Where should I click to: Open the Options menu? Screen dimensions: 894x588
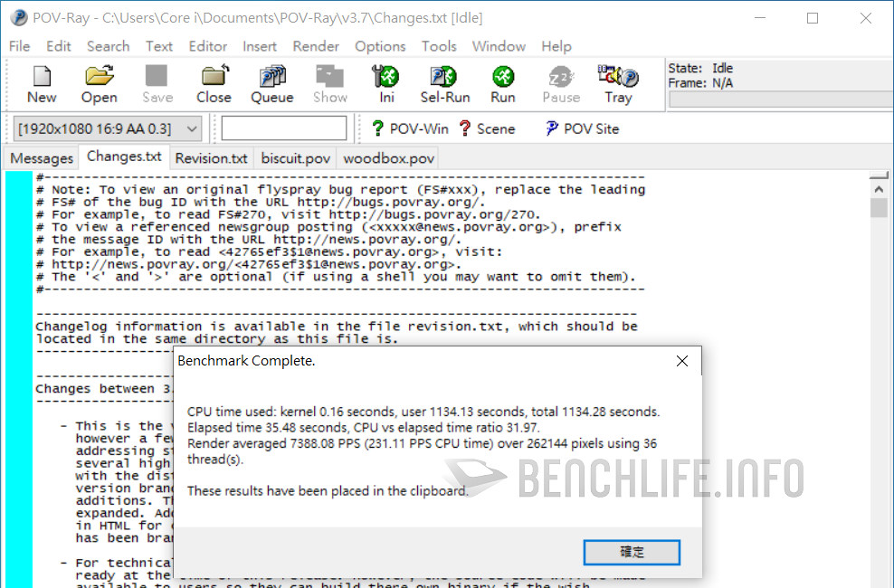[x=380, y=46]
